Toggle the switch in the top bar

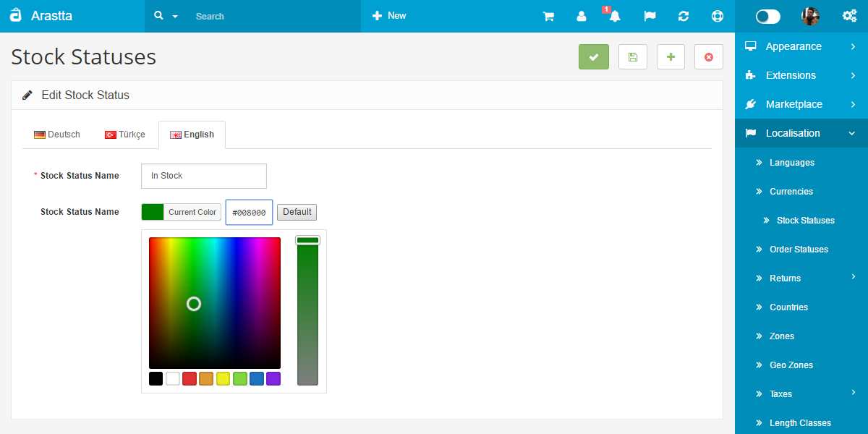coord(768,16)
